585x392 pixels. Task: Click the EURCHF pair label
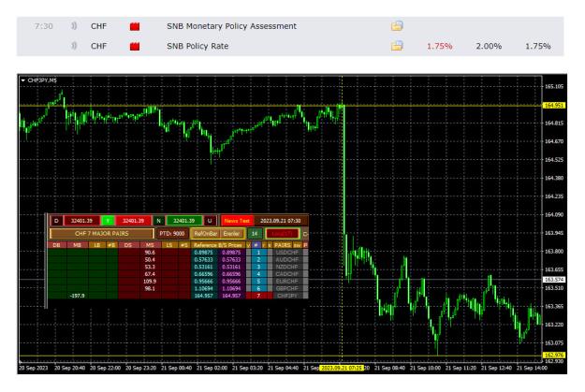tap(287, 282)
